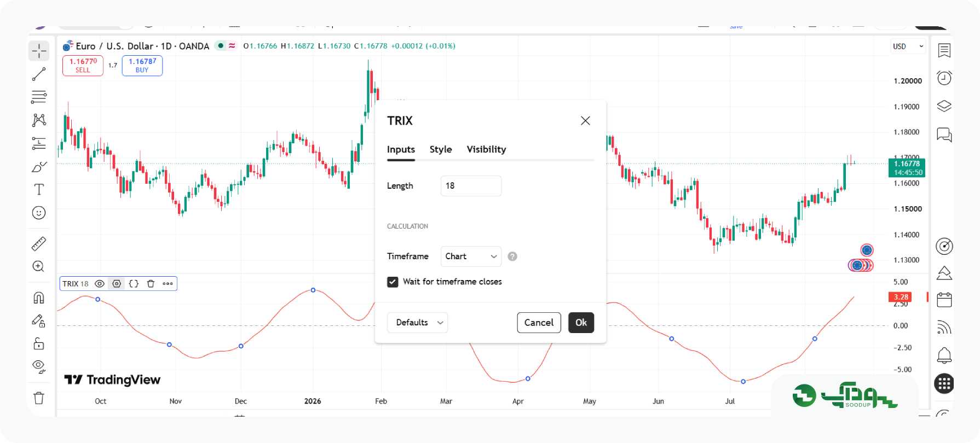The image size is (980, 443).
Task: Select the ruler measure tool
Action: point(39,243)
